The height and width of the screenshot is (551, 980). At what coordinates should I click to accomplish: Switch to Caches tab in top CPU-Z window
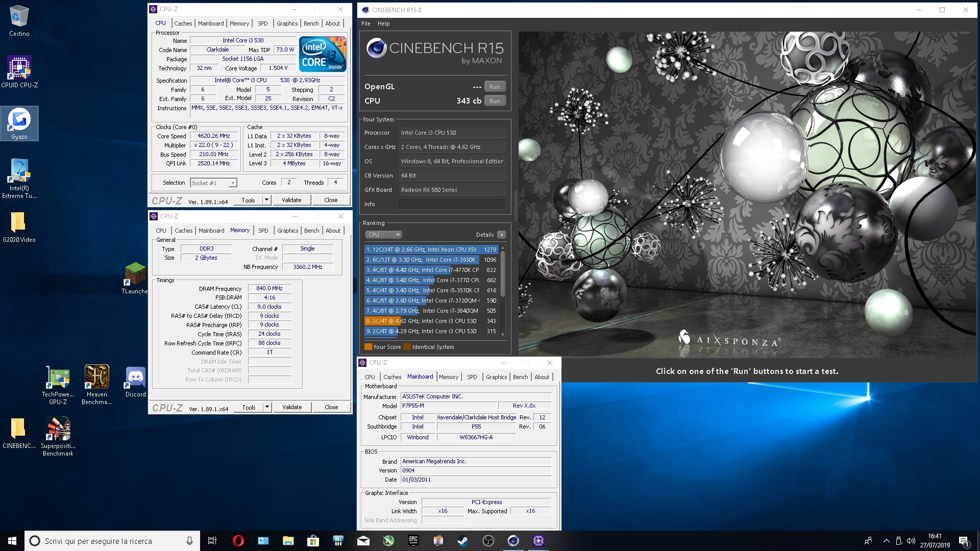click(x=183, y=23)
